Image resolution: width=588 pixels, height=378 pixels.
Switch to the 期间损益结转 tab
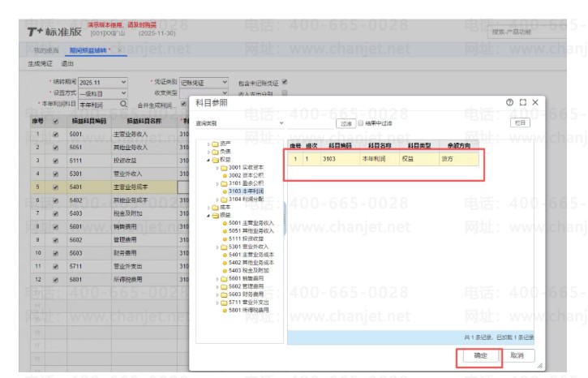(88, 50)
